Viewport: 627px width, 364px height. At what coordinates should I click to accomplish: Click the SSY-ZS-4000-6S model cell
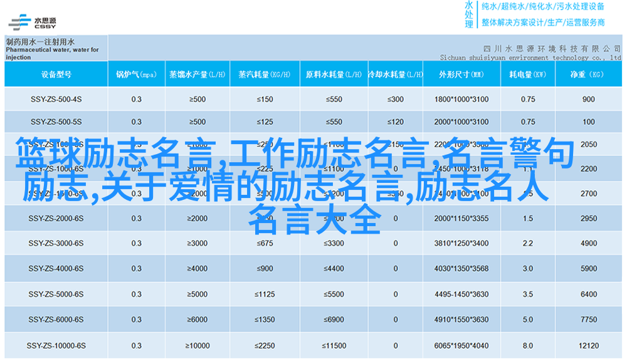[x=56, y=269]
